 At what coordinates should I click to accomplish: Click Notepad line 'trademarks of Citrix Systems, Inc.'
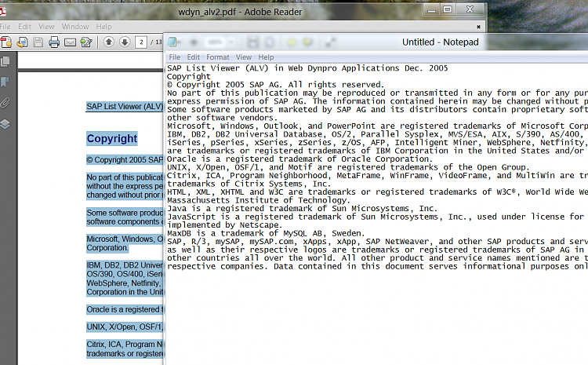point(249,184)
